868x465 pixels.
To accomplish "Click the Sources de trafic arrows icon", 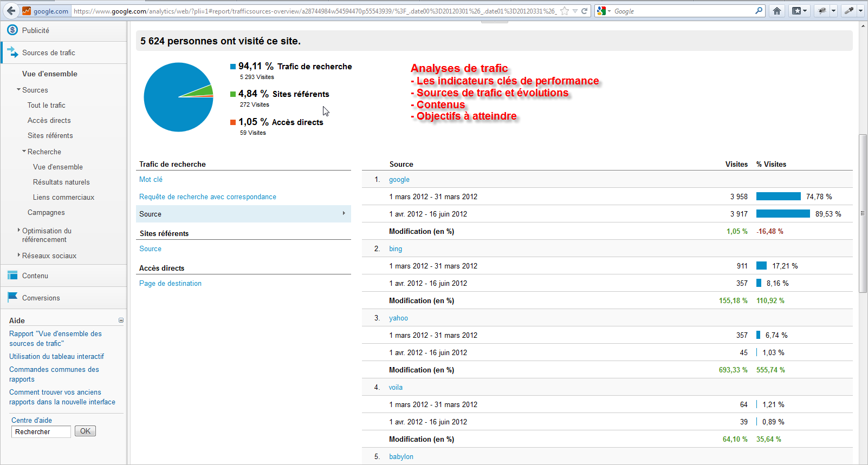I will click(12, 53).
